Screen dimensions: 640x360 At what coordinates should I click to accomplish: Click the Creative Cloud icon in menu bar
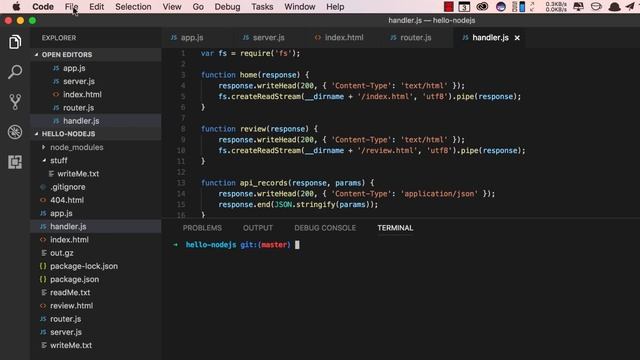[482, 7]
